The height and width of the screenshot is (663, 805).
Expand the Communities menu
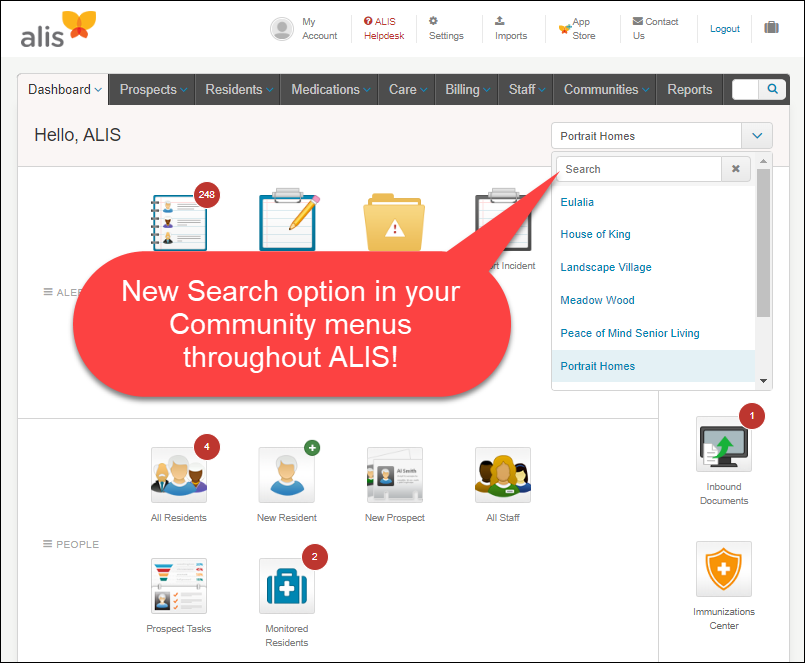coord(605,89)
